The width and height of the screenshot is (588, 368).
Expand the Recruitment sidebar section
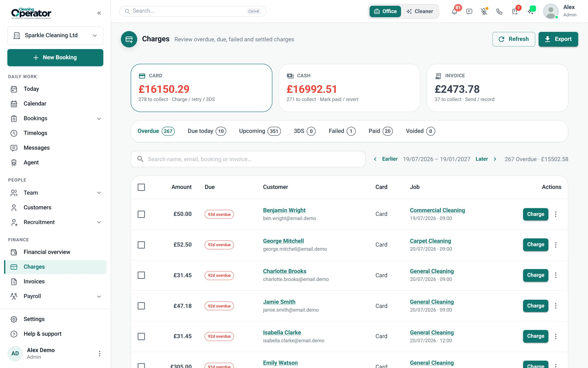[99, 222]
